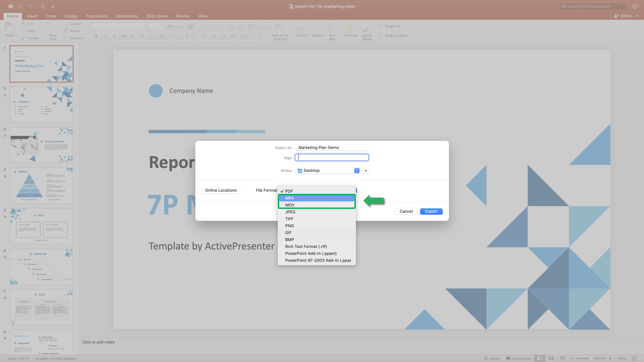Click Clear Formatting icon
Viewport: 644px width, 362px height.
point(191,26)
